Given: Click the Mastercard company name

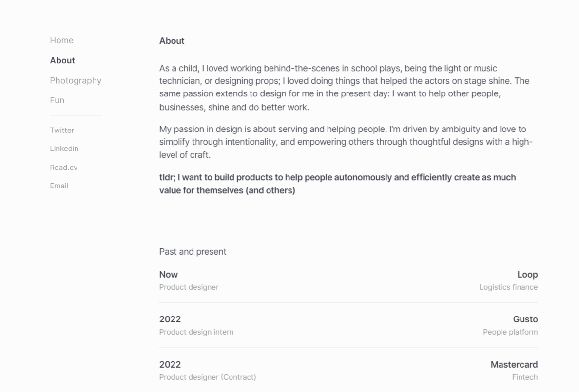Looking at the screenshot, I should tap(514, 365).
